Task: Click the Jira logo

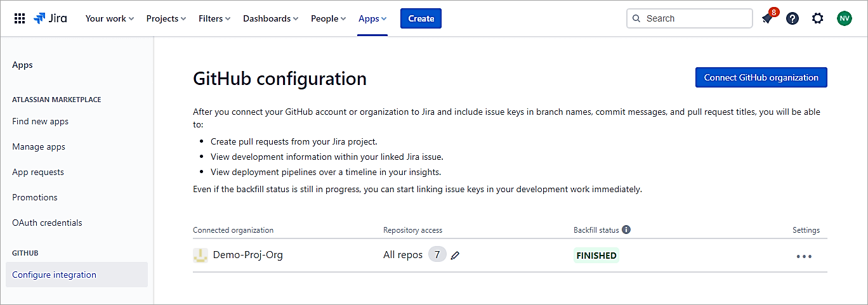Action: 50,18
